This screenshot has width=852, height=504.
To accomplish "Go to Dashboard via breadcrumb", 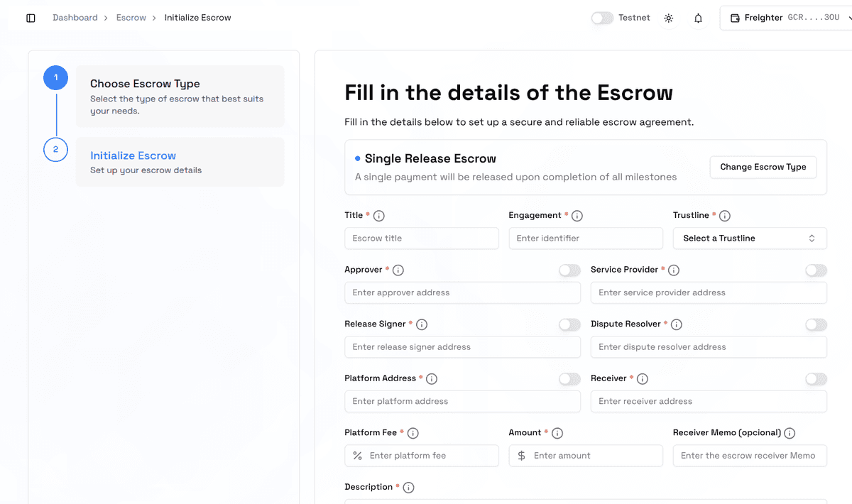I will tap(75, 17).
